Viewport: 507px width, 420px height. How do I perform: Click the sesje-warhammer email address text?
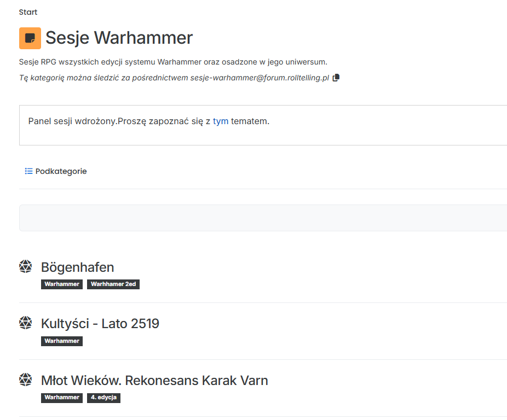(260, 78)
